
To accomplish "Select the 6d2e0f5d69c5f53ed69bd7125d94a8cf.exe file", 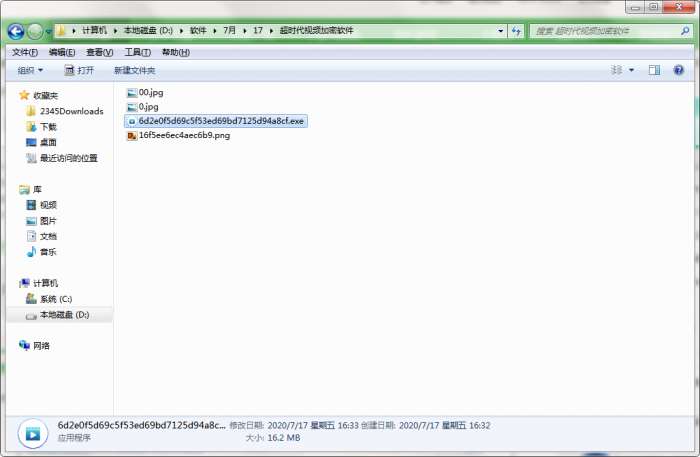I will point(216,121).
